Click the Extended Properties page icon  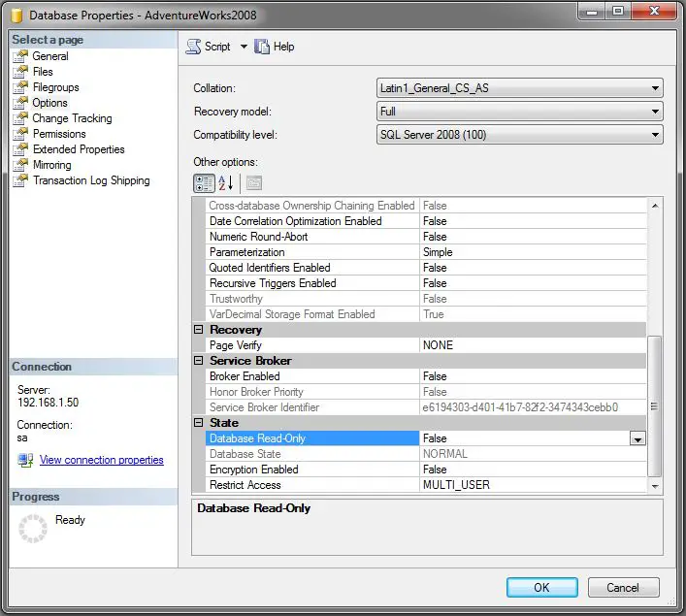pyautogui.click(x=20, y=149)
